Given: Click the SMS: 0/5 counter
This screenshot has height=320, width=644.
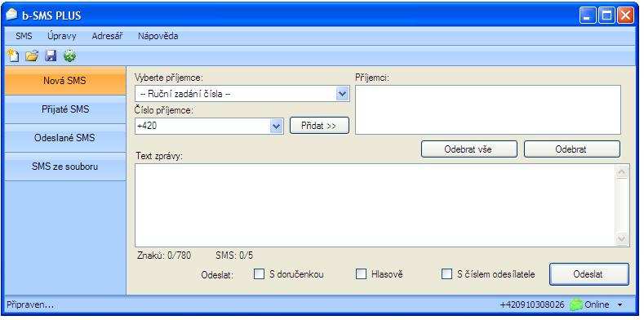Looking at the screenshot, I should [234, 256].
